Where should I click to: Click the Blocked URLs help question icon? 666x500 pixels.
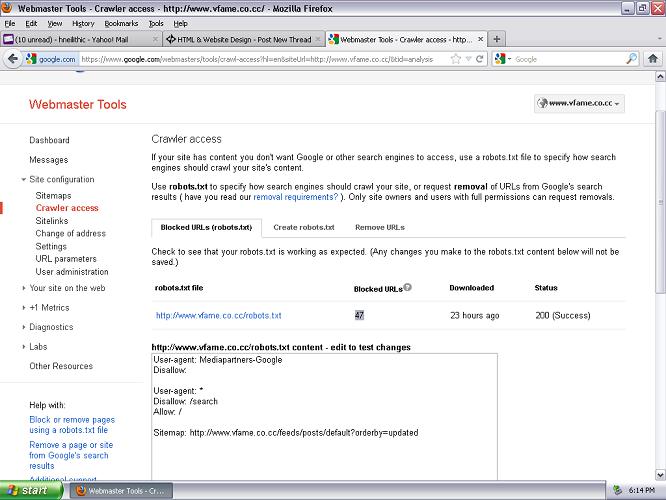pyautogui.click(x=407, y=287)
